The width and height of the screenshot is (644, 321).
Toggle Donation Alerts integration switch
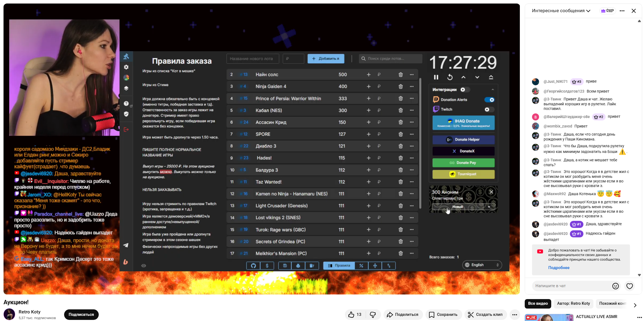coord(489,100)
